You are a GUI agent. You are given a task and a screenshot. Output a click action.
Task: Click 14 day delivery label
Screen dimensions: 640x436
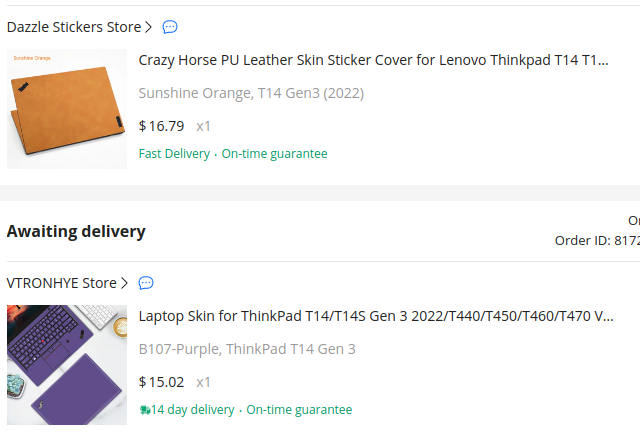pyautogui.click(x=193, y=409)
